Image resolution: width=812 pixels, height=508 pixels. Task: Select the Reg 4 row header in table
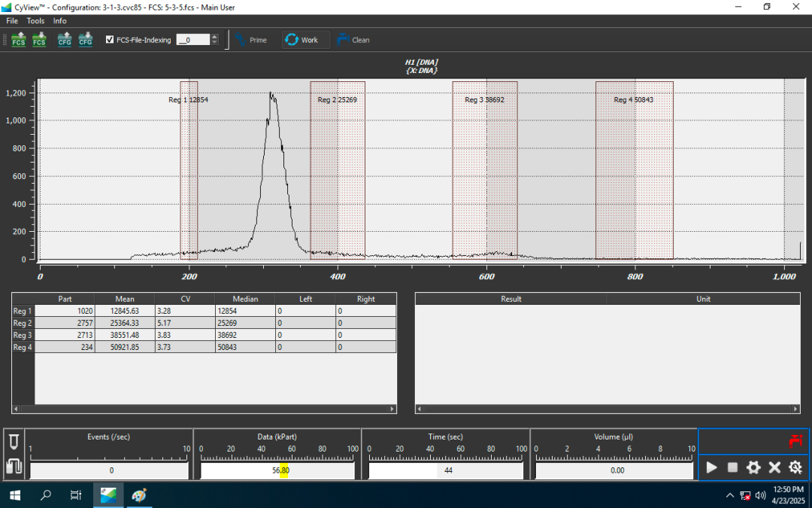point(23,347)
